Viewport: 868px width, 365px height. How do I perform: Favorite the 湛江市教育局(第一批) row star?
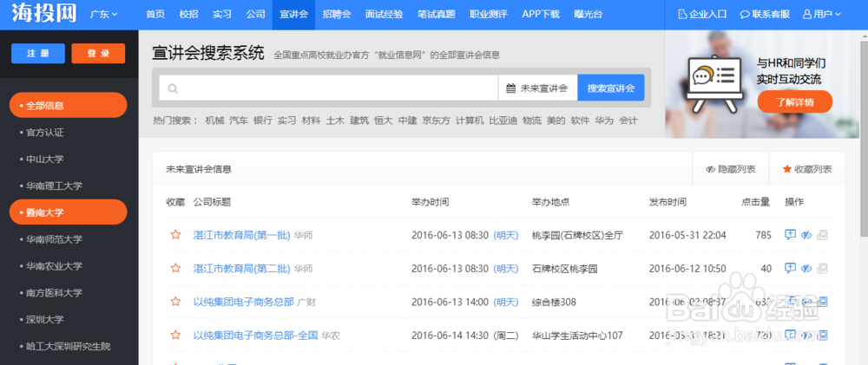175,235
